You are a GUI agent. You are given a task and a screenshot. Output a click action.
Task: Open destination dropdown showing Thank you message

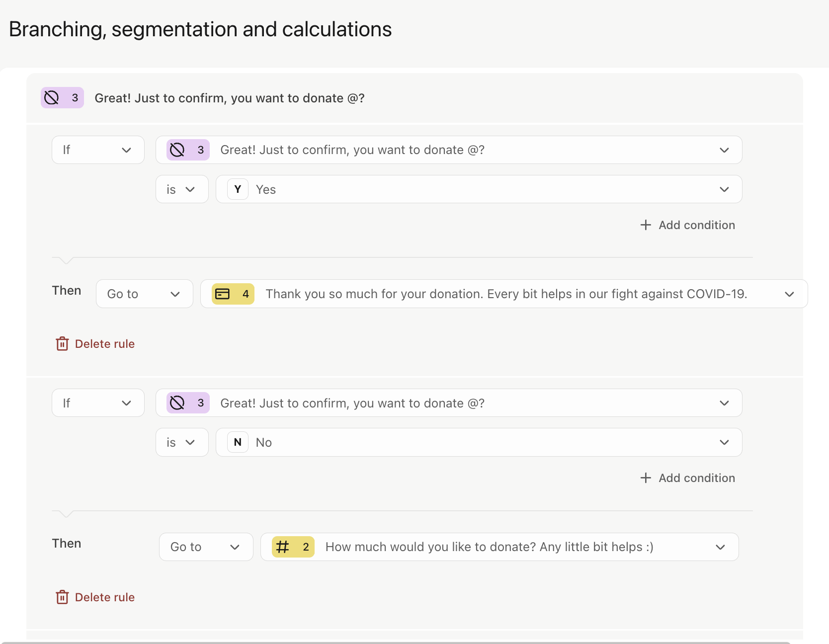click(x=504, y=294)
